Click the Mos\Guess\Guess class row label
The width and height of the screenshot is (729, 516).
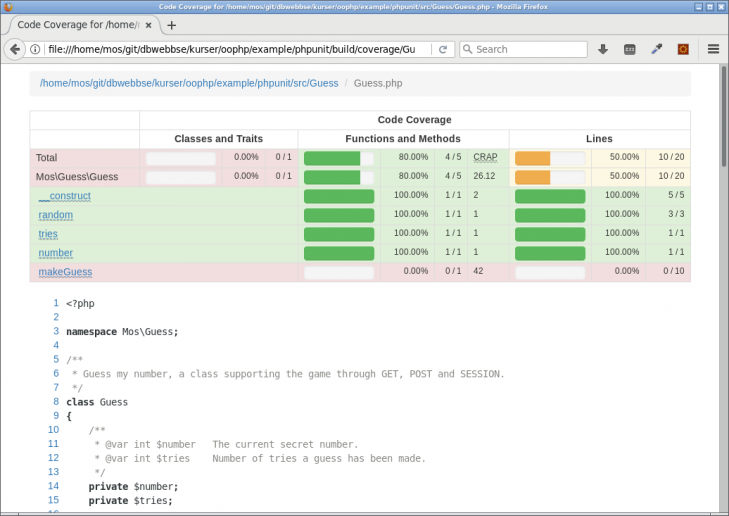(77, 177)
